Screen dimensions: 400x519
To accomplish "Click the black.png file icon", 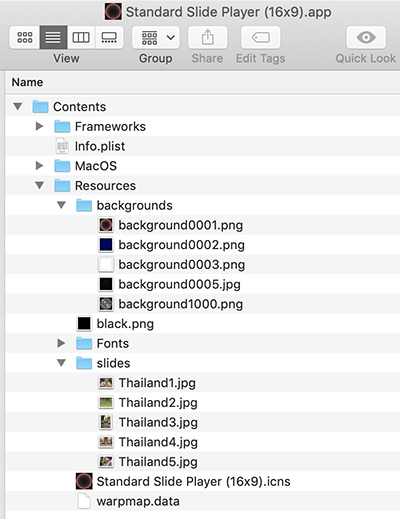I will 84,324.
